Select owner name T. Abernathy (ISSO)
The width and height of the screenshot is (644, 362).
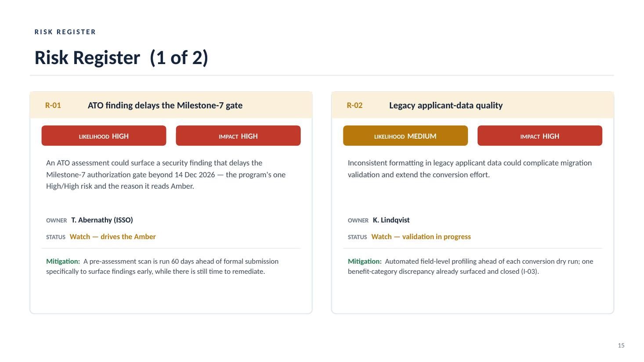pos(102,220)
